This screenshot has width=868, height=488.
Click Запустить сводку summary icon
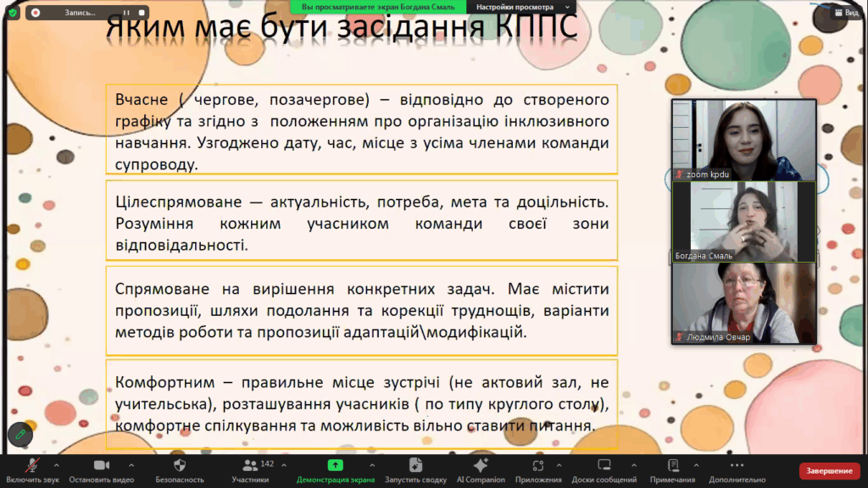pos(415,466)
